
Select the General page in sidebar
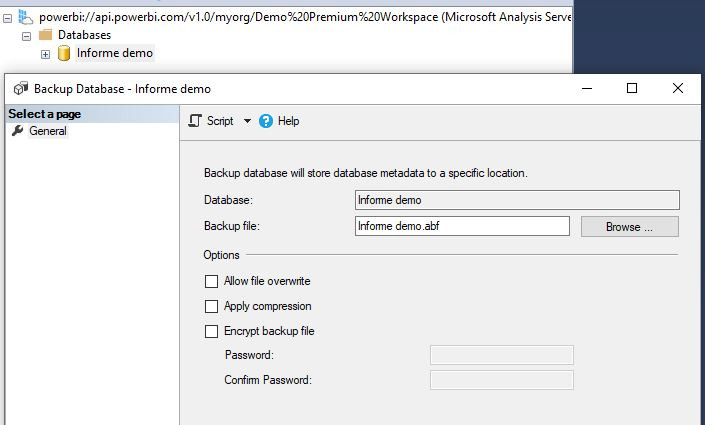47,131
